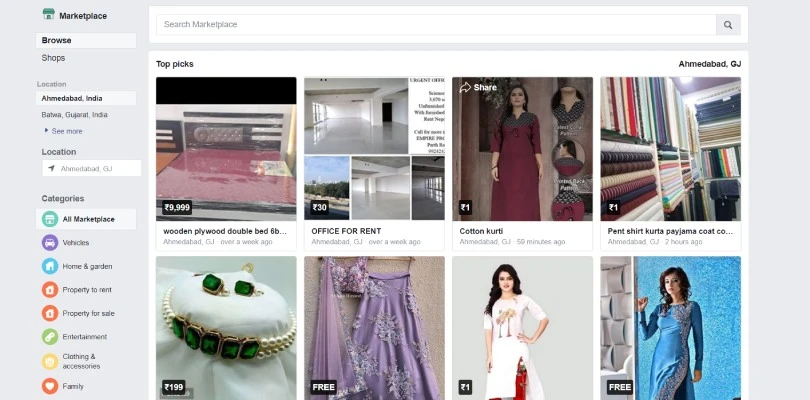Open wooden plywood double bed listing photo
The image size is (810, 400).
click(x=226, y=149)
